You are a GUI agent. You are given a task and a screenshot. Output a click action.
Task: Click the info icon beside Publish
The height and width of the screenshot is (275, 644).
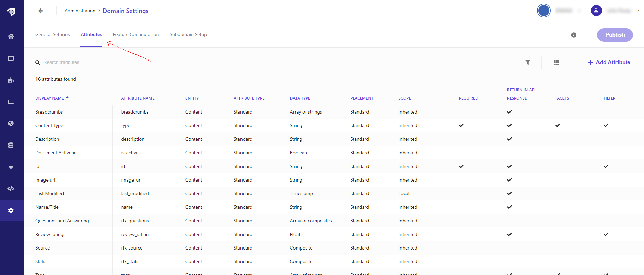574,35
